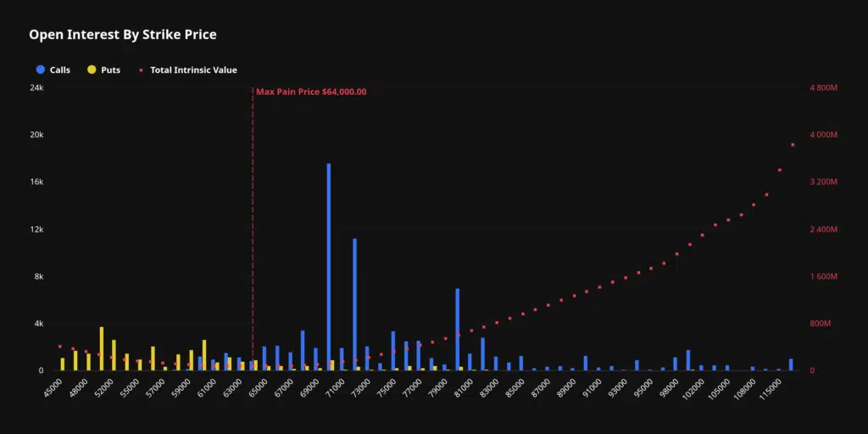Toggle the Puts series in the legend
Viewport: 868px width, 434px height.
103,70
